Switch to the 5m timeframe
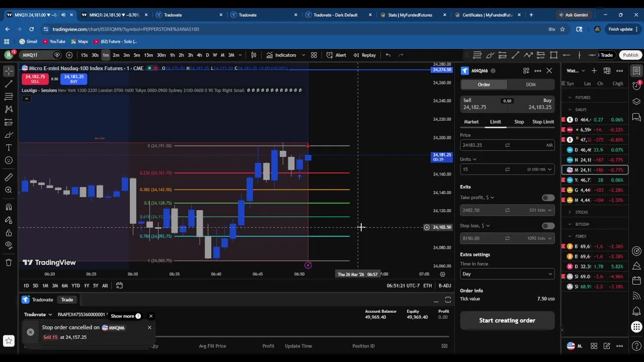Viewport: 644px width, 362px height. pos(137,55)
